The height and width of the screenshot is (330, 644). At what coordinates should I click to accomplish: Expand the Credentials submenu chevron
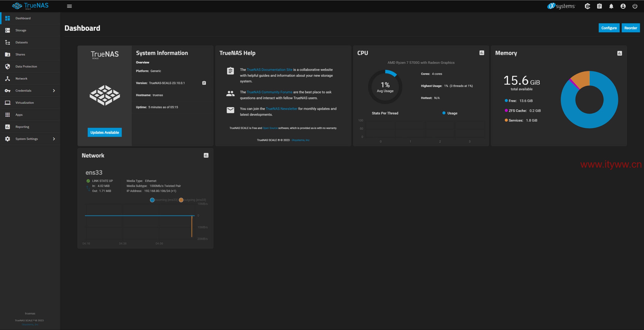tap(54, 90)
